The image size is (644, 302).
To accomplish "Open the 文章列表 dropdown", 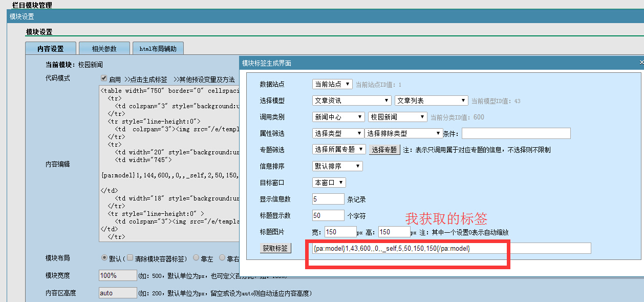I will 431,100.
